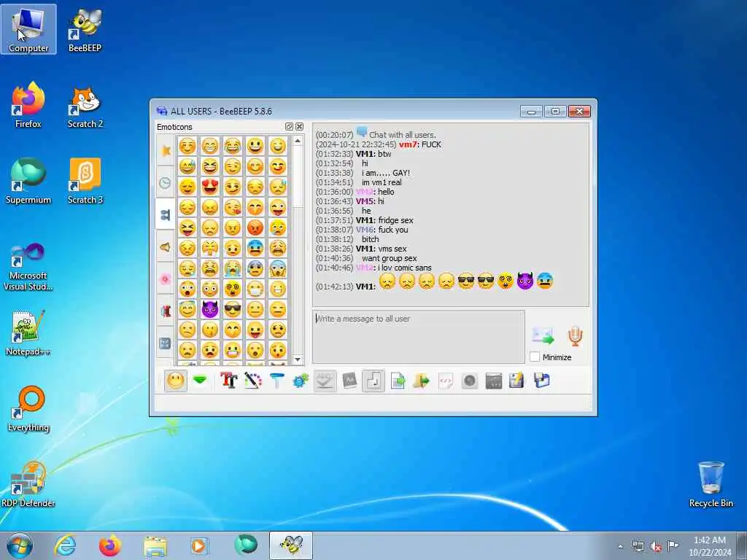Image resolution: width=747 pixels, height=560 pixels.
Task: Toggle the spell-check ABC toolbar button
Action: click(x=325, y=381)
